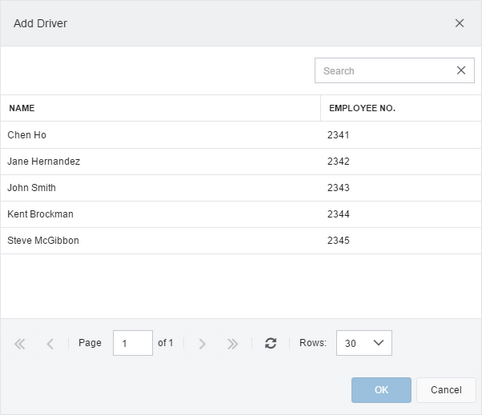Clear the search field with X icon
The image size is (482, 415).
point(461,70)
